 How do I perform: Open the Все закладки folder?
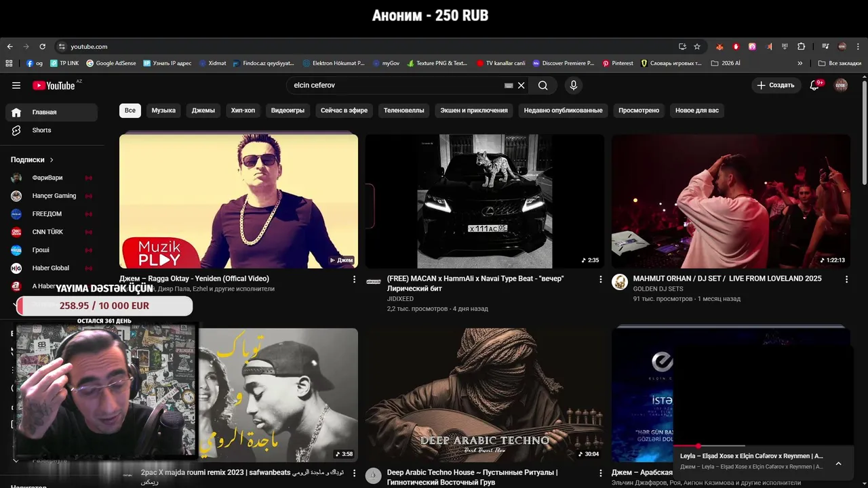pyautogui.click(x=840, y=63)
